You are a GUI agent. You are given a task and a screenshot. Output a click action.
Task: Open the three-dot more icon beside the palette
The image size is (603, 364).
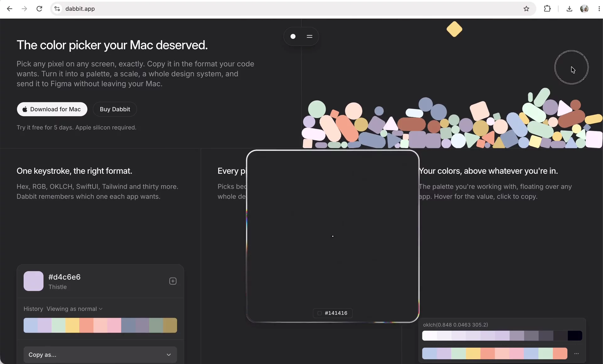point(576,354)
